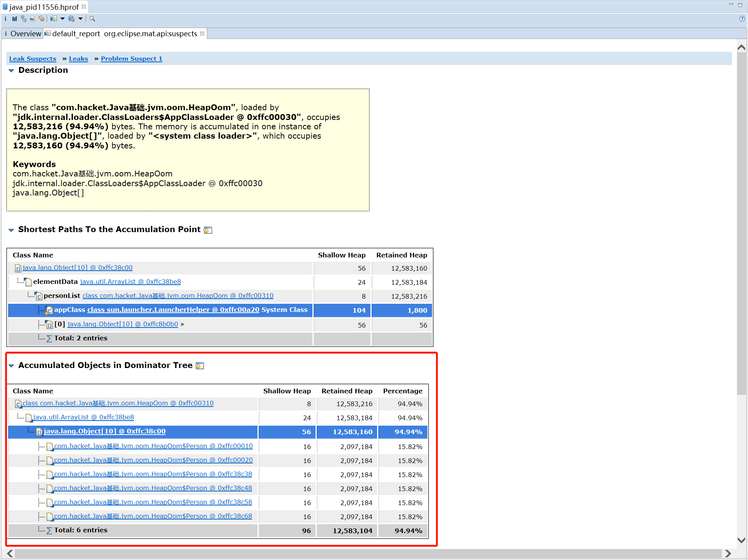Collapse Accumulated Objects in Dominator Tree section
The image size is (748, 560).
click(x=11, y=366)
